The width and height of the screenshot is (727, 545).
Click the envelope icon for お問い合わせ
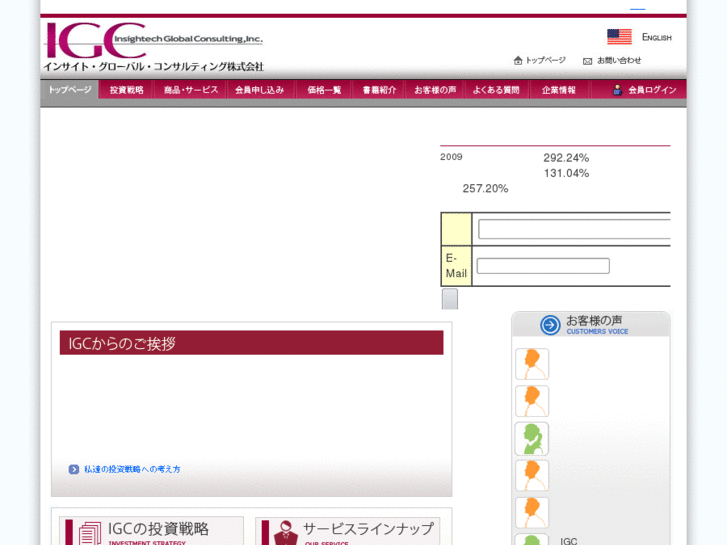tap(587, 61)
